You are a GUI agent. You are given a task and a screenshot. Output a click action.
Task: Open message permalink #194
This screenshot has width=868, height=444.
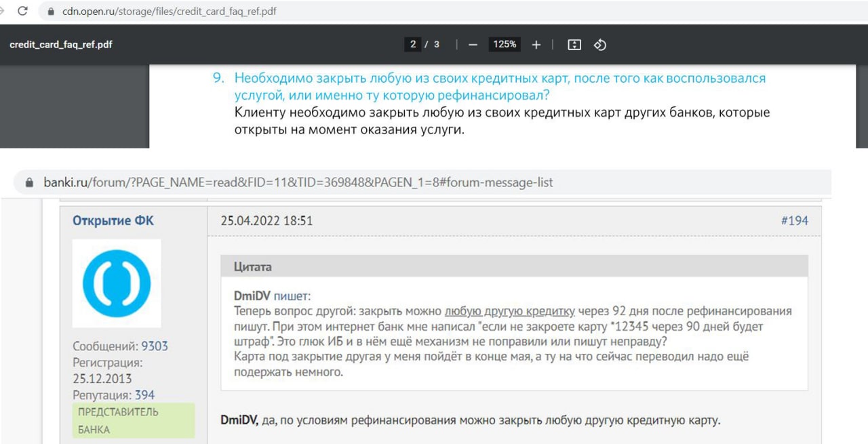tap(794, 220)
